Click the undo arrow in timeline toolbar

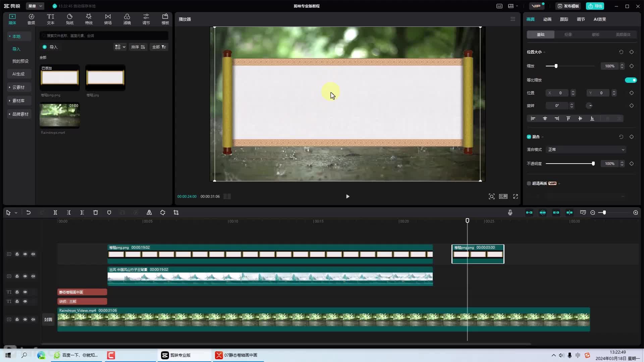(29, 213)
